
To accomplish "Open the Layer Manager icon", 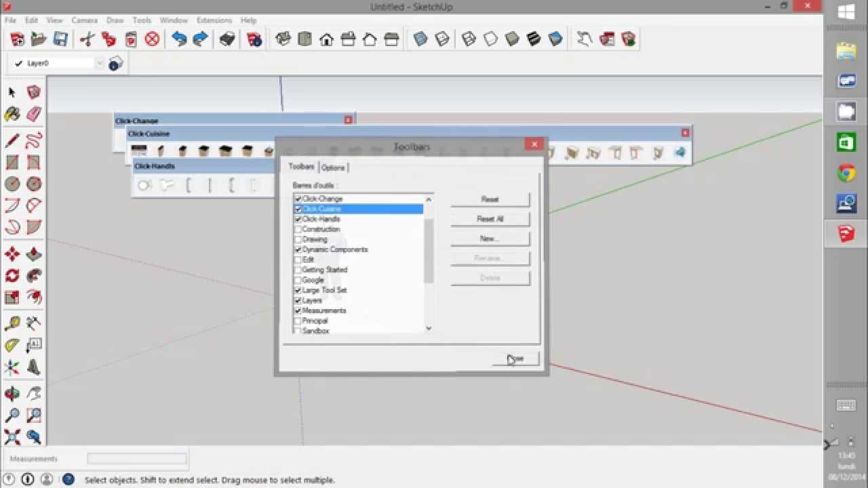I will coord(115,64).
